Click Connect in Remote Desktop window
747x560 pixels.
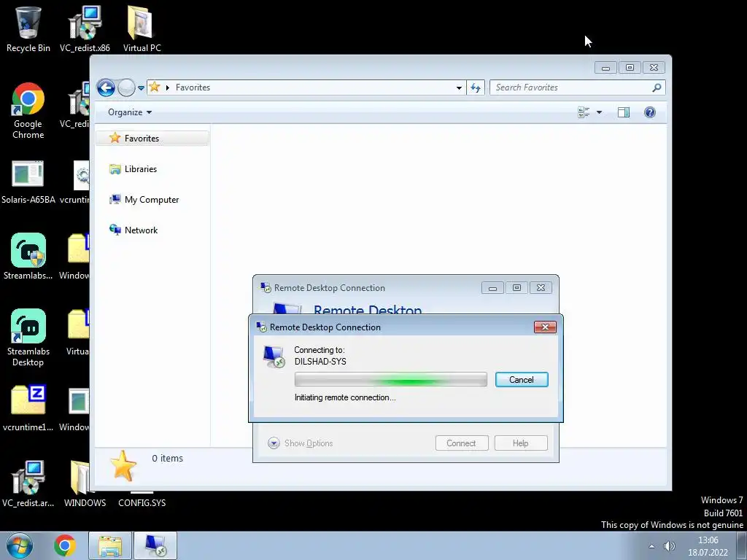[x=462, y=443]
